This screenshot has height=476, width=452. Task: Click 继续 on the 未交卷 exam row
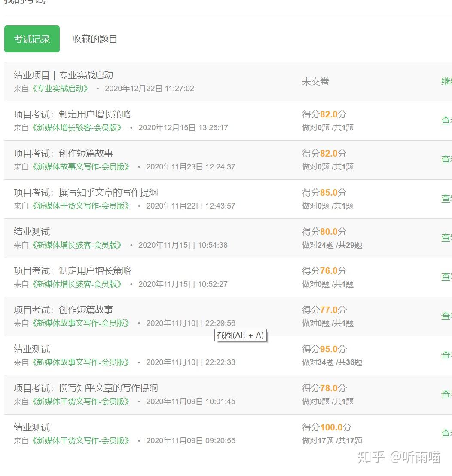tap(446, 81)
